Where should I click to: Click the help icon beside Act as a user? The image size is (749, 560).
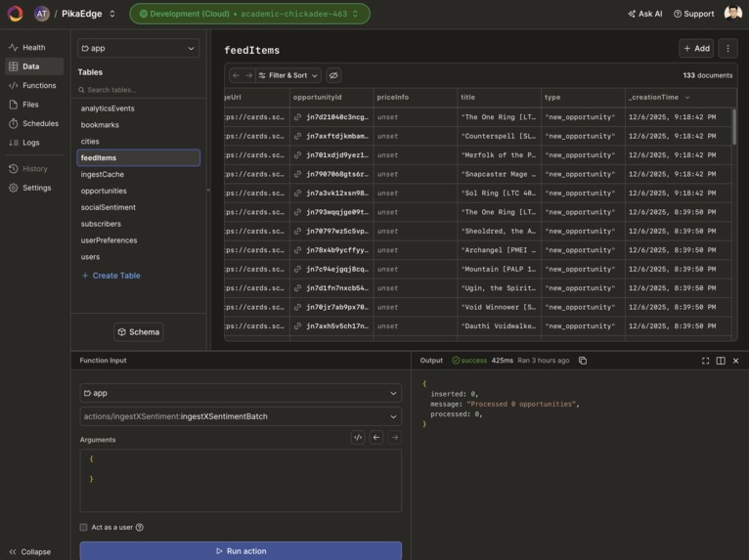click(x=140, y=527)
